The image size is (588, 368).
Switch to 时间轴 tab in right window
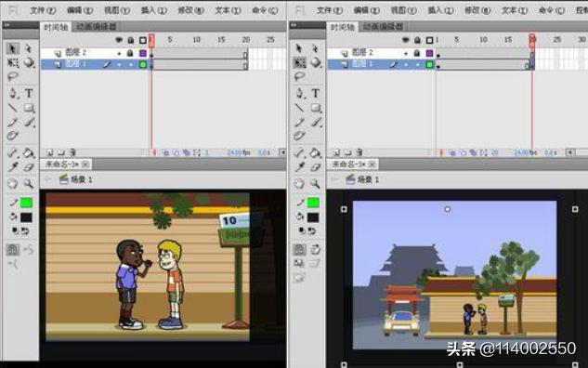pyautogui.click(x=342, y=27)
